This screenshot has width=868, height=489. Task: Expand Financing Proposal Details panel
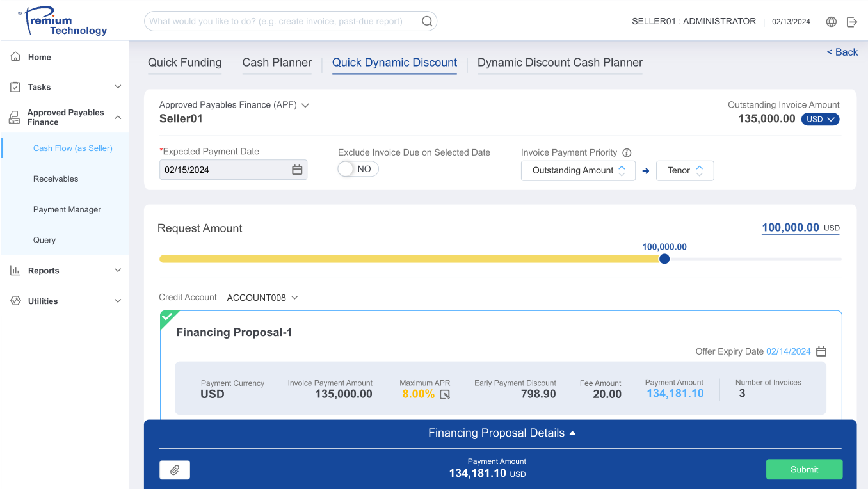click(502, 433)
